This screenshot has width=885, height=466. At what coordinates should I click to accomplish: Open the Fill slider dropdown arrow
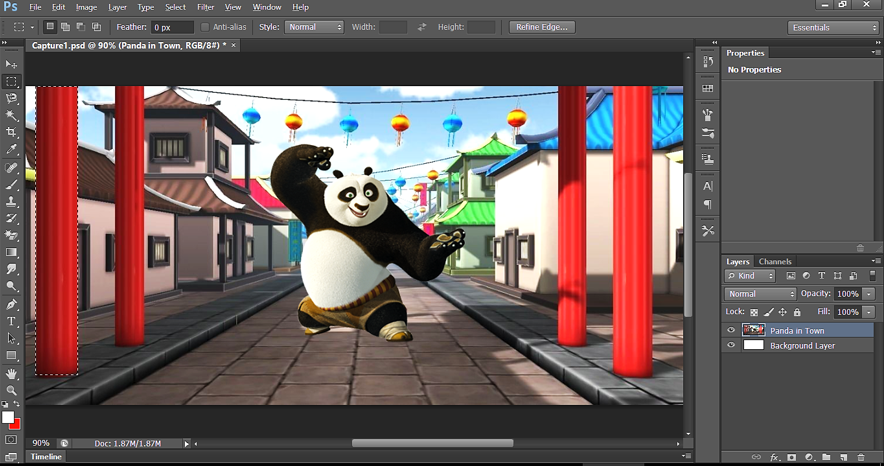869,312
